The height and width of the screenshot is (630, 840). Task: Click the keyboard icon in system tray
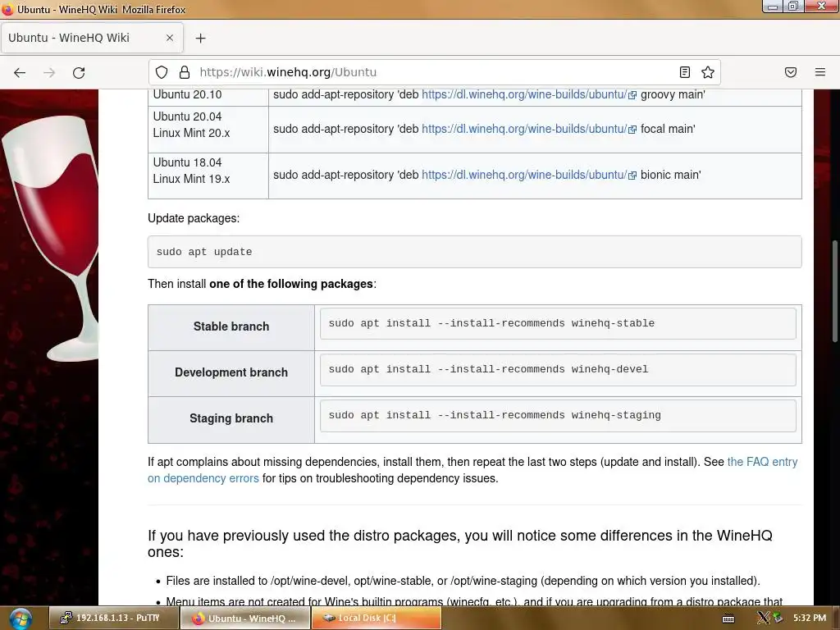click(728, 619)
